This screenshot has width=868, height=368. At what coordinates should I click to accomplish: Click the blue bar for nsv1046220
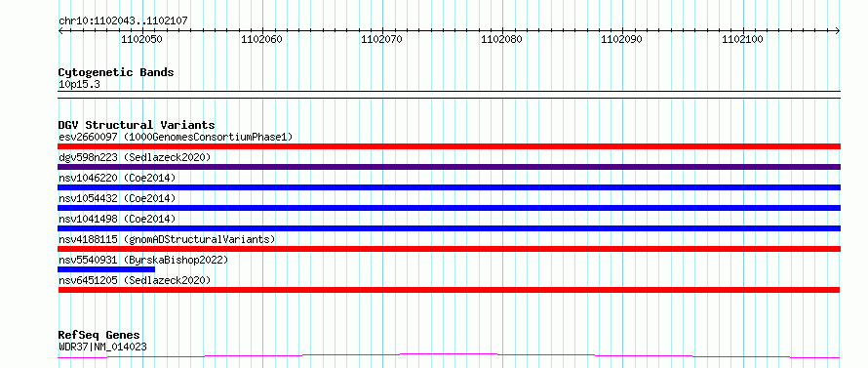(x=449, y=187)
